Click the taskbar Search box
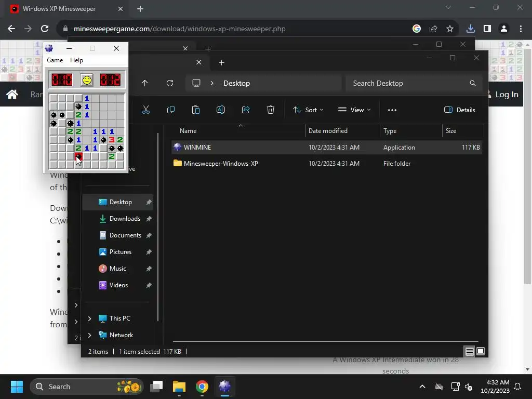Viewport: 532px width, 399px height. [87, 387]
